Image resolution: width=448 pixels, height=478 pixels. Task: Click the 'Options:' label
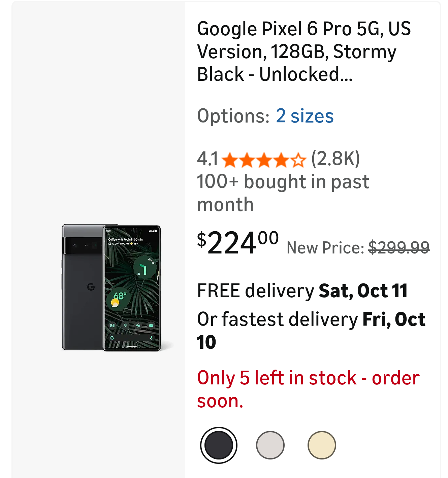[233, 116]
